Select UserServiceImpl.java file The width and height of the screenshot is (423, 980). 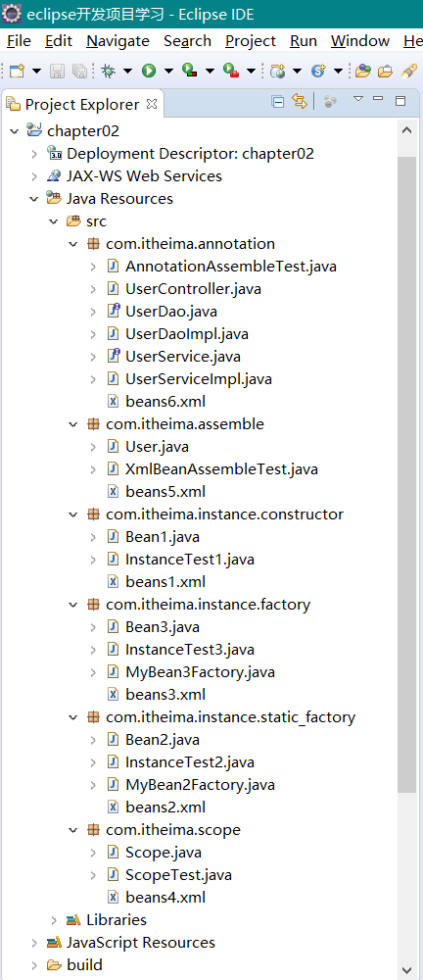coord(198,378)
